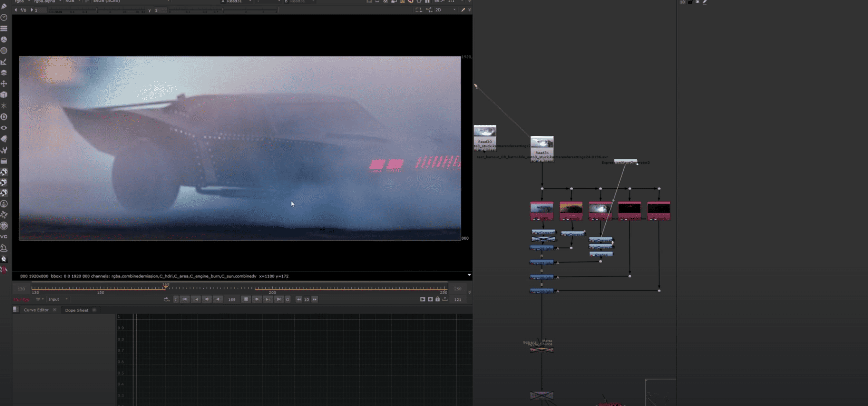Select the Grade4 node
The width and height of the screenshot is (868, 406).
[x=601, y=254]
